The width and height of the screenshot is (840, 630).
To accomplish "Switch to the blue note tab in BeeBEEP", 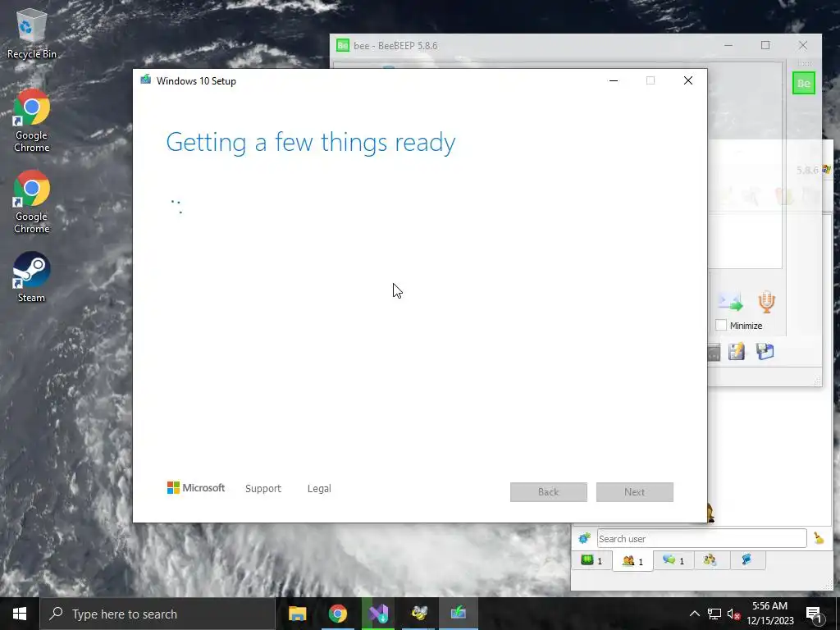I will point(746,560).
